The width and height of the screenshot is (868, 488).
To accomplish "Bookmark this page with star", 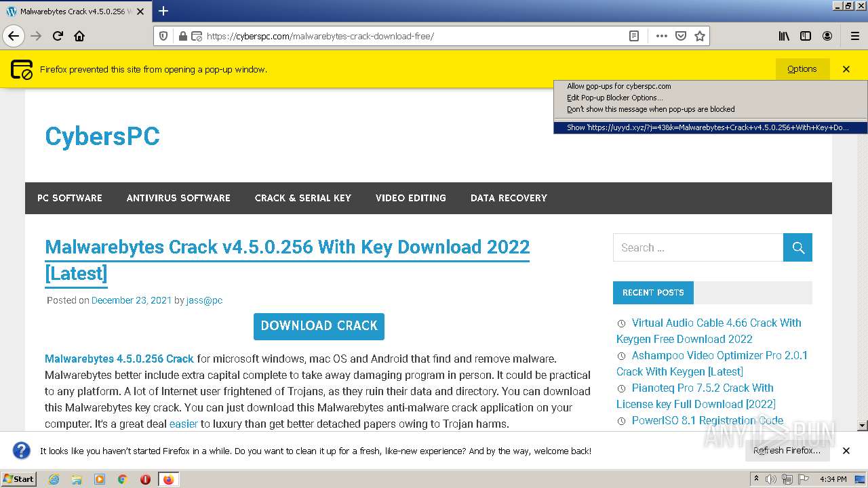I will coord(700,36).
